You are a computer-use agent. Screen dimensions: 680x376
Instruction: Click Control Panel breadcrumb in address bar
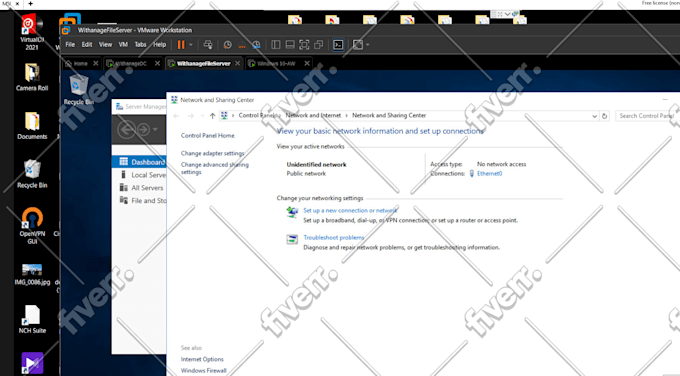pyautogui.click(x=258, y=115)
